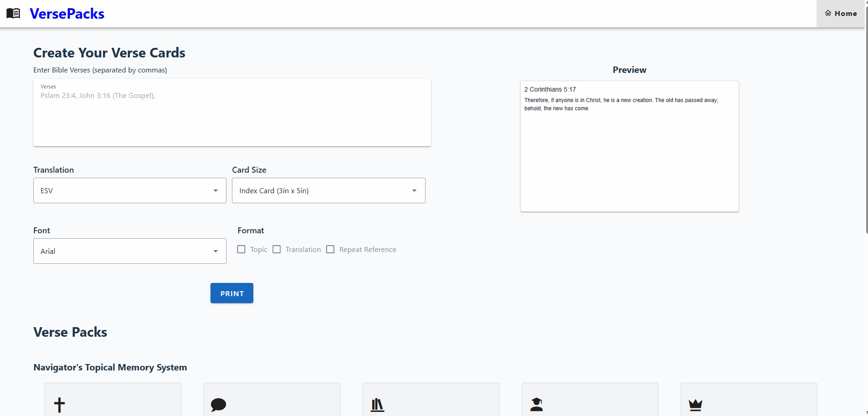Click the PRINT button
Image resolution: width=868 pixels, height=416 pixels.
click(231, 293)
